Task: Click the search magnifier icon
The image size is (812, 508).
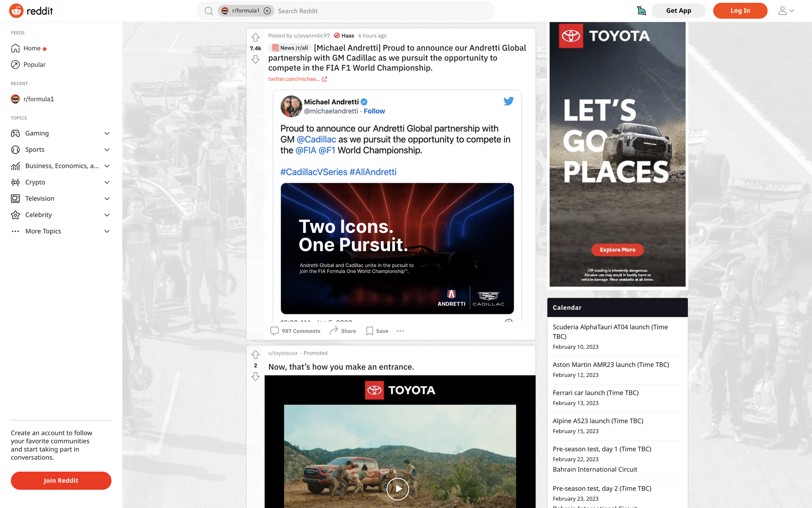Action: pos(209,11)
